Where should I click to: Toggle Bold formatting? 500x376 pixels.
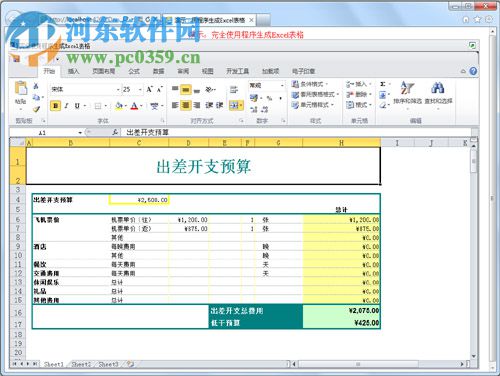tap(55, 106)
